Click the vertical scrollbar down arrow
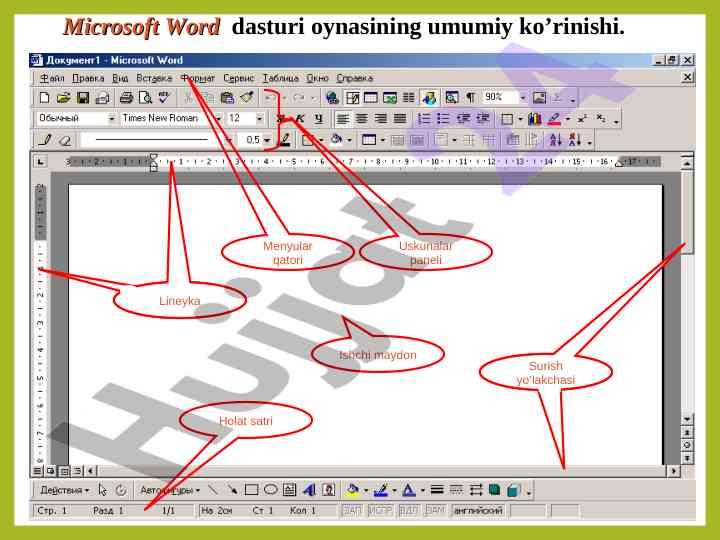Viewport: 720px width, 540px height. tap(686, 419)
